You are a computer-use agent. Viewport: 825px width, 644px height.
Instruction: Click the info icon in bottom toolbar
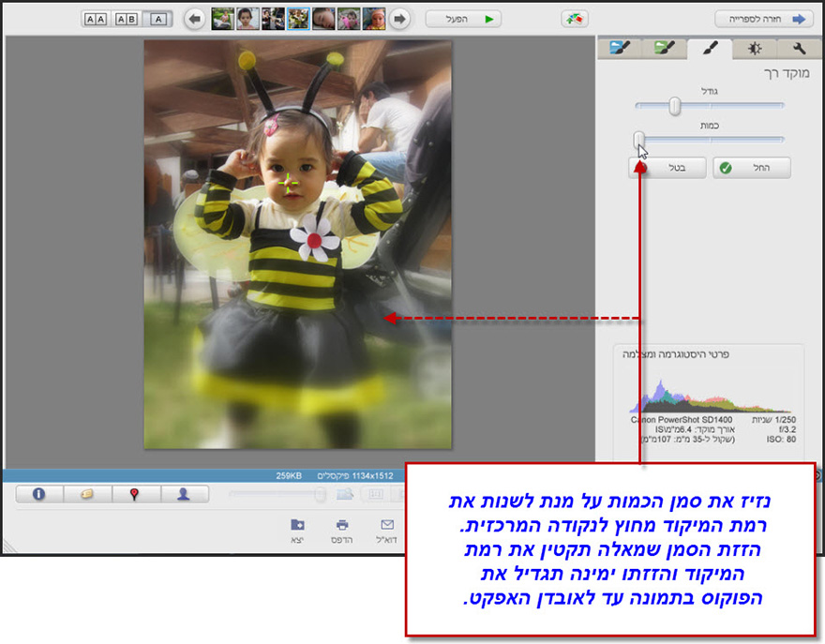pyautogui.click(x=38, y=494)
